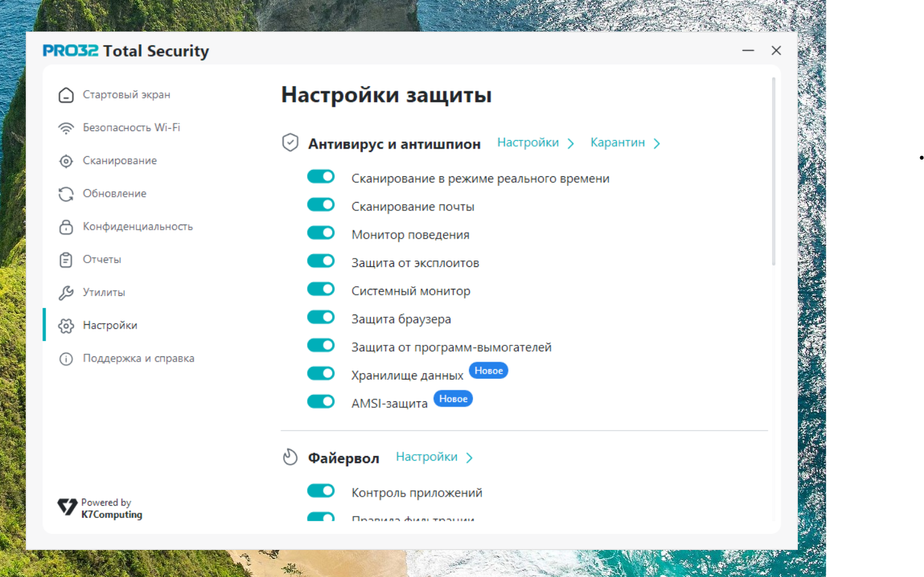Open Отчеты section
The width and height of the screenshot is (924, 577).
(102, 259)
